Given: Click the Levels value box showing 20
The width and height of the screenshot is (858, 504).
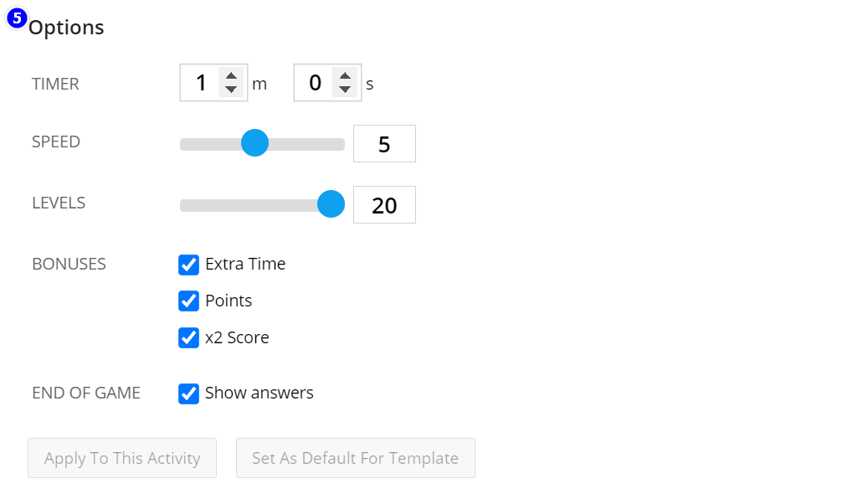Looking at the screenshot, I should pos(384,205).
